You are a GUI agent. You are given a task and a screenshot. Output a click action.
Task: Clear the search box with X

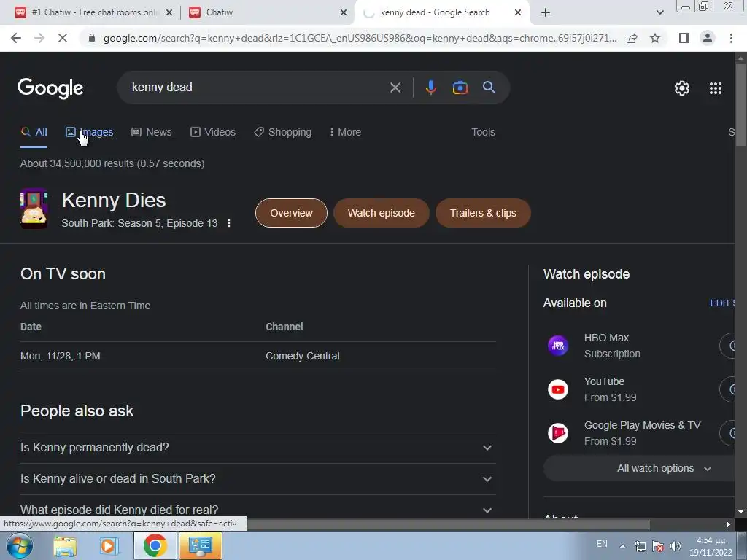click(x=395, y=87)
